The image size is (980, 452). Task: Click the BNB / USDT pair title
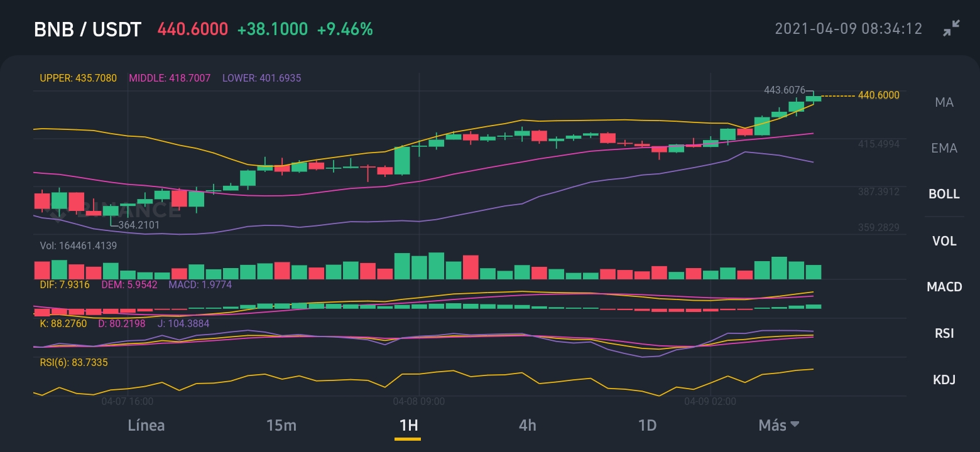tap(87, 29)
